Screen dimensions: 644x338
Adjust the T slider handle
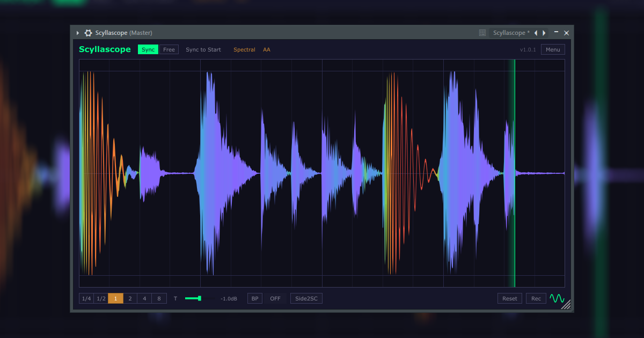coord(199,298)
